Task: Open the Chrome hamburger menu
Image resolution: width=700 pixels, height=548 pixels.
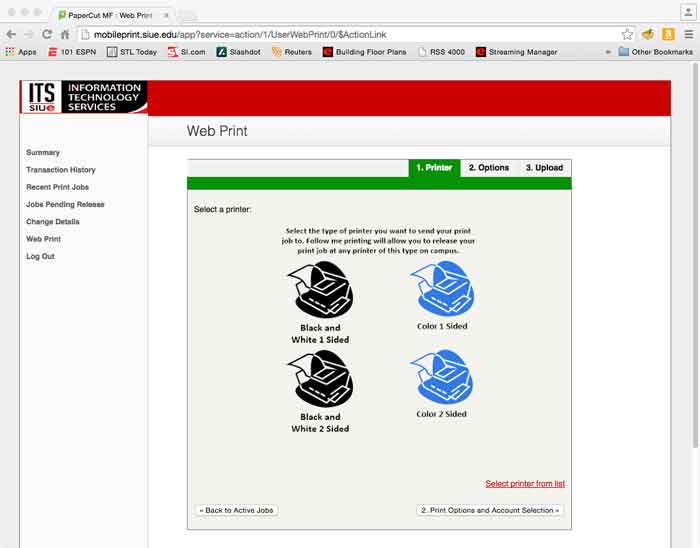Action: 688,34
